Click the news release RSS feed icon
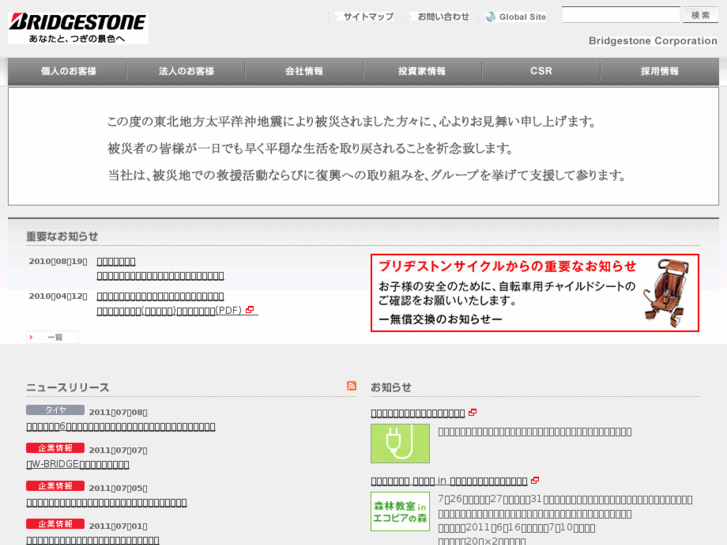Image resolution: width=727 pixels, height=545 pixels. (x=351, y=385)
